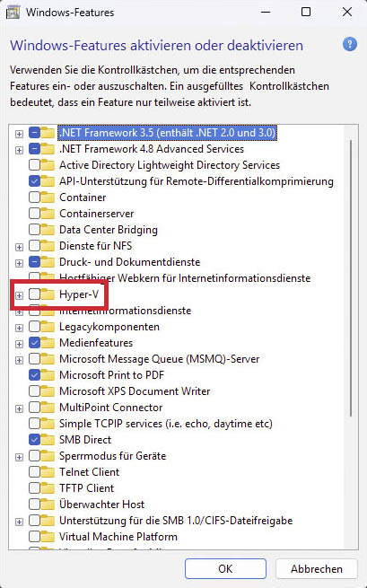Expand the Dienste für NFS node
Image resolution: width=367 pixels, height=588 pixels.
pyautogui.click(x=19, y=247)
